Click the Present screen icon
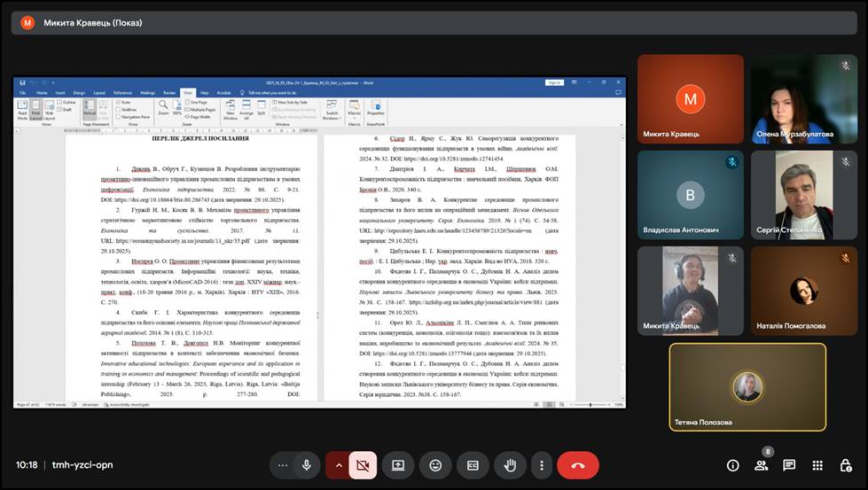The width and height of the screenshot is (868, 490). [x=398, y=465]
